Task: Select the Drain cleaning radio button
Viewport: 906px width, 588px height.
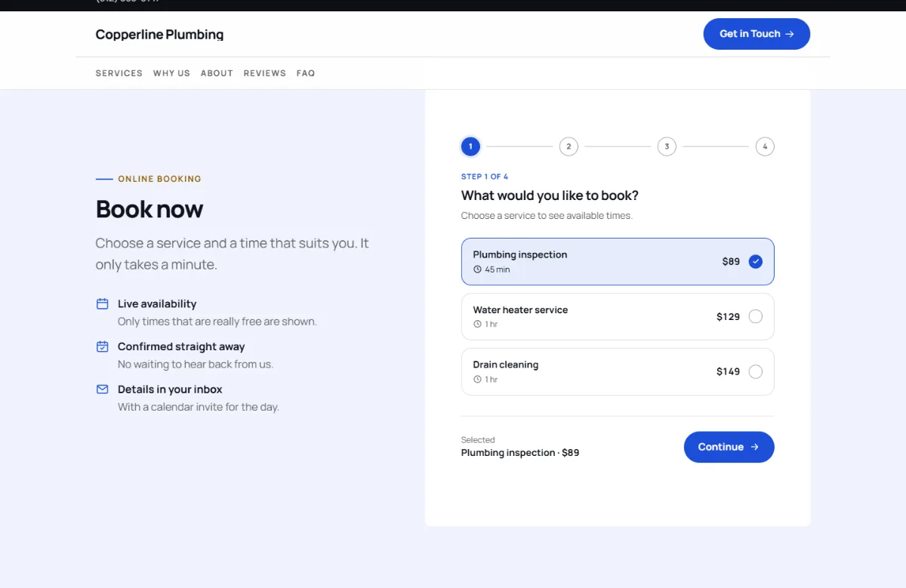Action: pyautogui.click(x=756, y=371)
